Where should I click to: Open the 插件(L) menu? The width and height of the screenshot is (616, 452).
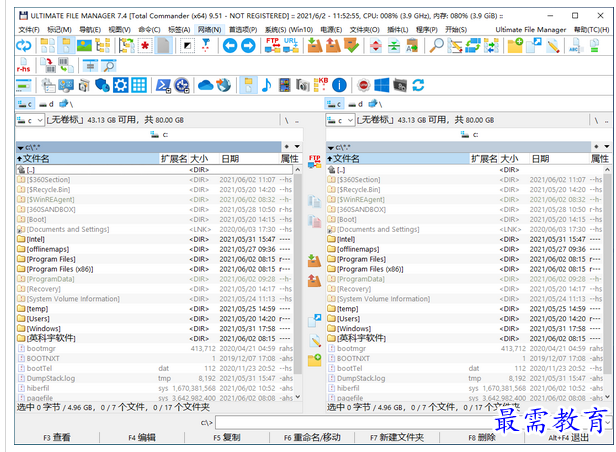[398, 29]
